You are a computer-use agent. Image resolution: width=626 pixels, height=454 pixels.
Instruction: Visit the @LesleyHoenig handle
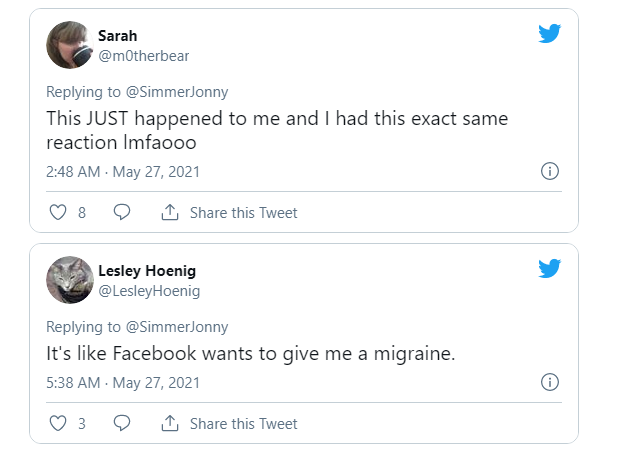(x=149, y=291)
